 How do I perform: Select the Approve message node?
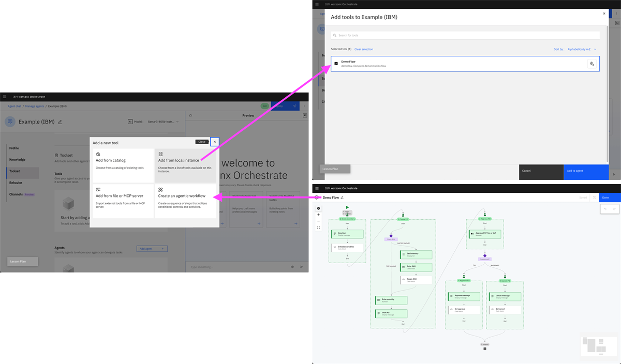(464, 297)
